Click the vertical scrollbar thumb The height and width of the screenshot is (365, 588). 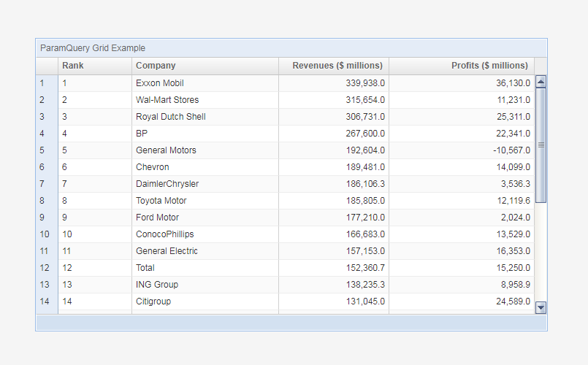[541, 145]
